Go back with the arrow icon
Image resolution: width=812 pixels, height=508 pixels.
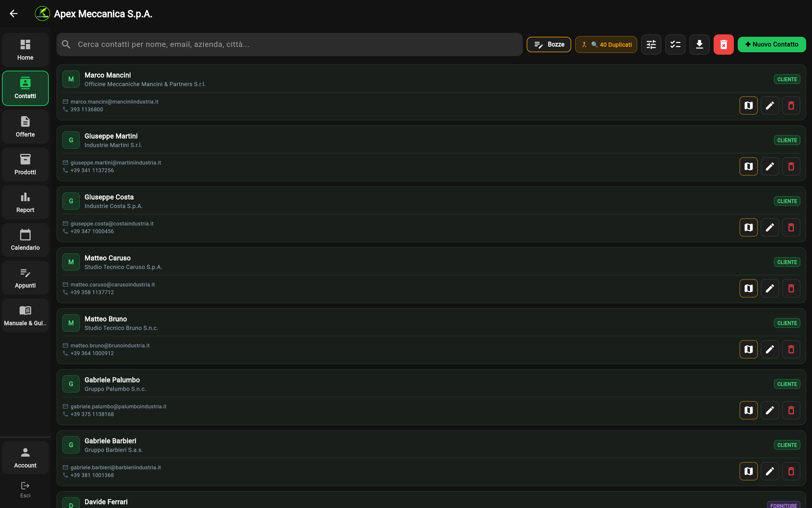pyautogui.click(x=14, y=14)
